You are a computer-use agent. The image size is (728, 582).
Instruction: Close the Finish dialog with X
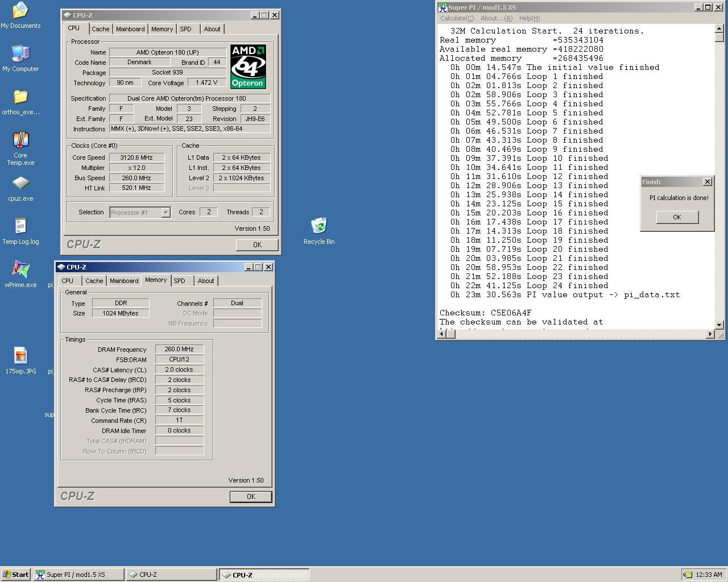pyautogui.click(x=707, y=182)
